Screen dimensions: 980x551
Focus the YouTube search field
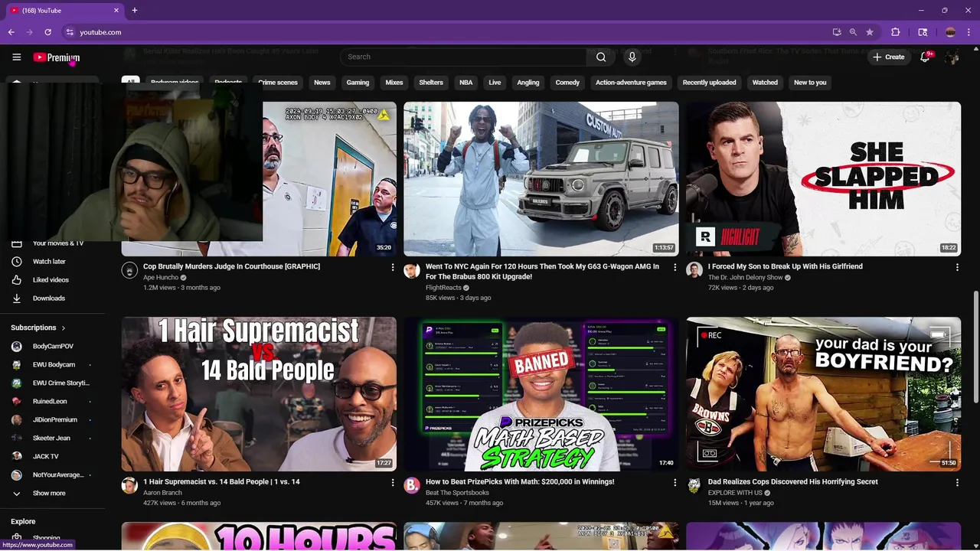(x=463, y=57)
